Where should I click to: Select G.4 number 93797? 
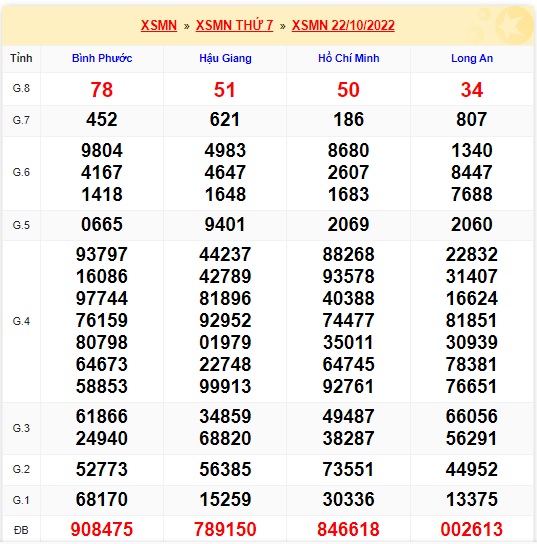[102, 255]
